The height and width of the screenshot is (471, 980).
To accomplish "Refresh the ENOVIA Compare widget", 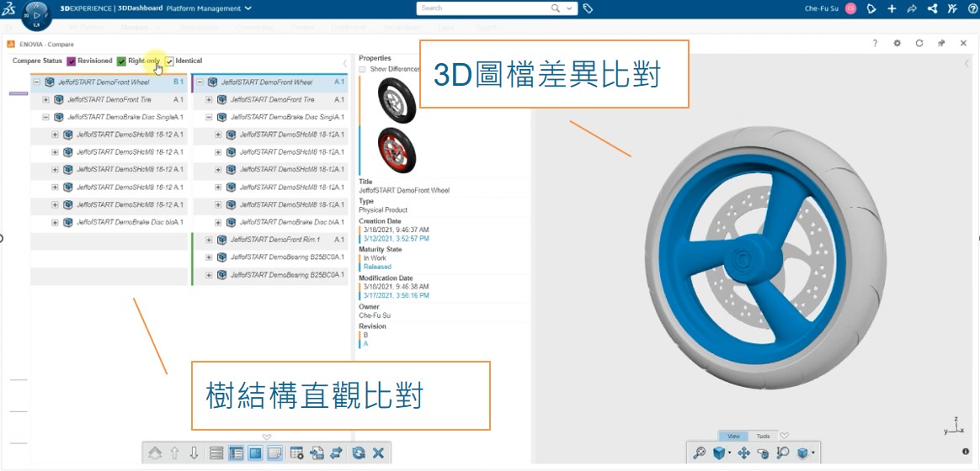I will coord(919,43).
